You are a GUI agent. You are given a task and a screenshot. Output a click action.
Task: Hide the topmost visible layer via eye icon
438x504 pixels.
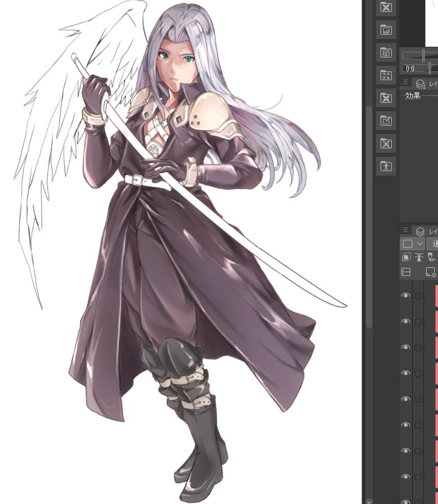point(406,296)
